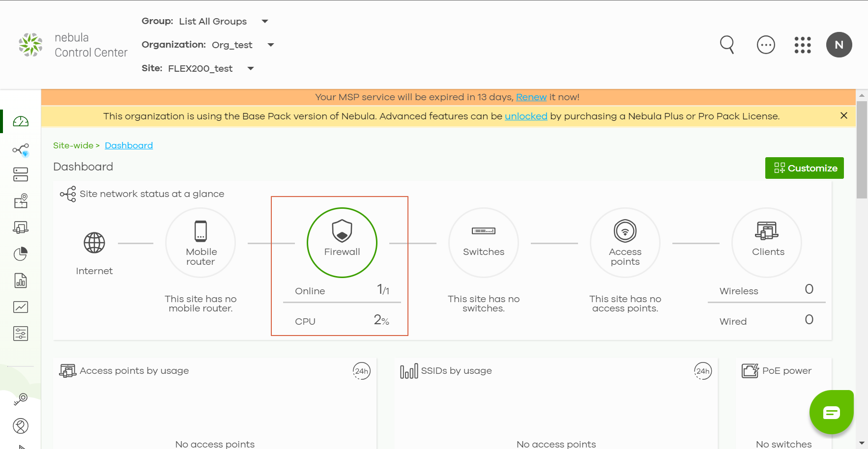This screenshot has width=868, height=449.
Task: Click the Access points by usage title
Action: pos(134,371)
